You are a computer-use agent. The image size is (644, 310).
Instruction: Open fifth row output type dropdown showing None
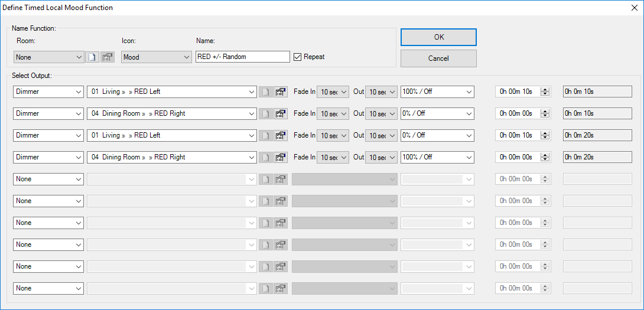(48, 179)
